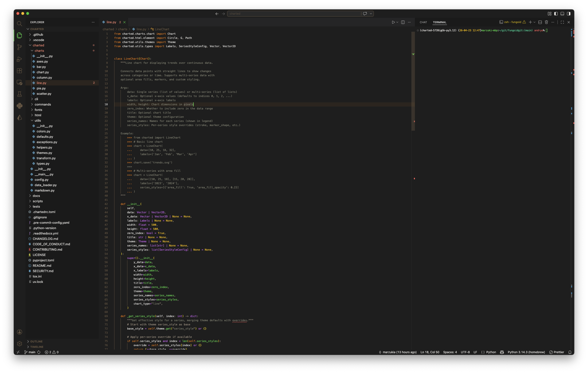Open the Python view in the activity bar
Image resolution: width=588 pixels, height=373 pixels.
click(19, 106)
